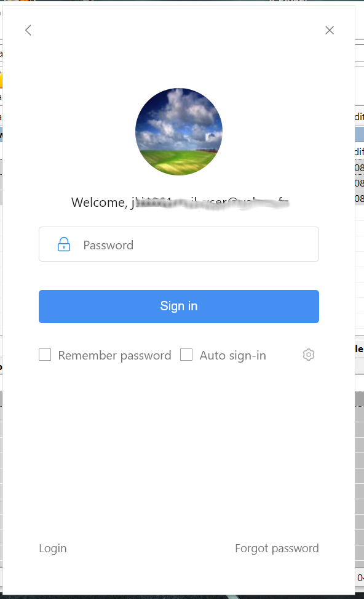Close the sign-in dialog with the X
364x599 pixels.
(x=330, y=30)
